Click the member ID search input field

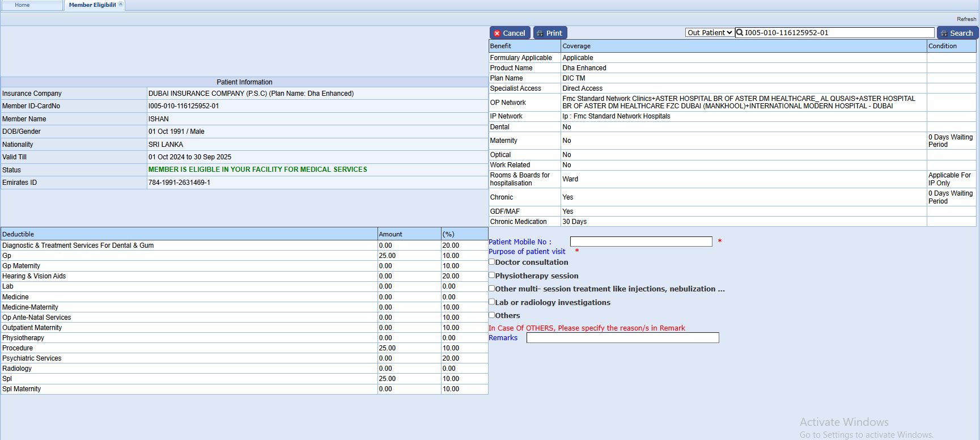pyautogui.click(x=838, y=33)
